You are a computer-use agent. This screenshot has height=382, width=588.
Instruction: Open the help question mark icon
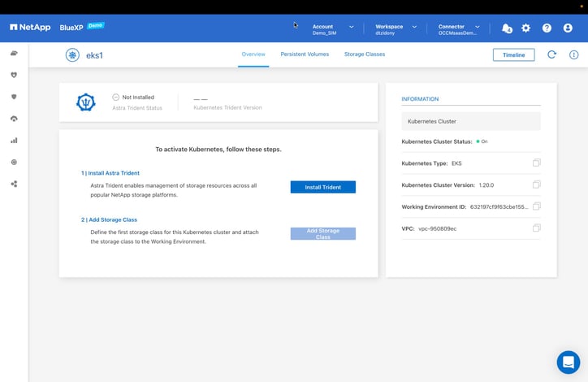[547, 28]
